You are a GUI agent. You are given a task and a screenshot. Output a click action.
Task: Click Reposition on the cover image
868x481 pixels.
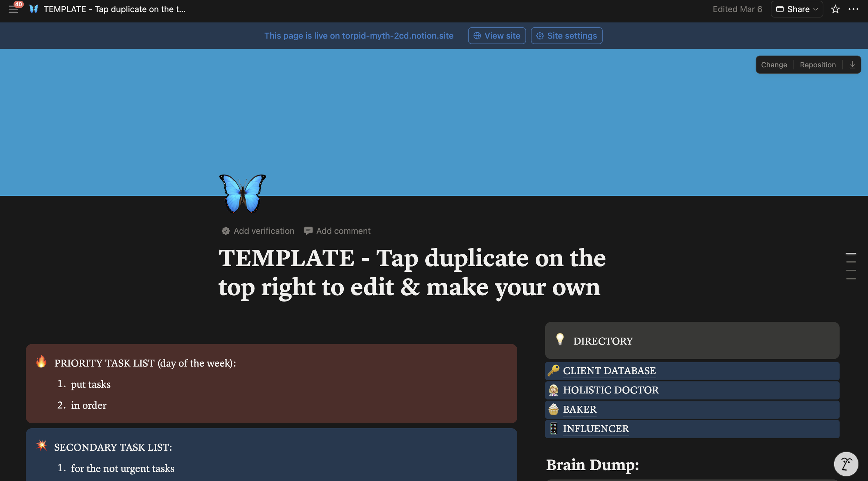click(x=818, y=65)
